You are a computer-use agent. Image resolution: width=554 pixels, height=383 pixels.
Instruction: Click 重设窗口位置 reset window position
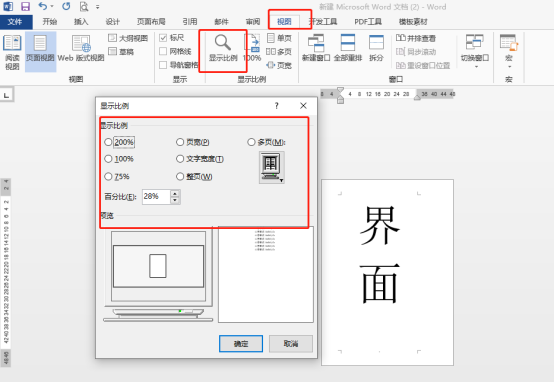[x=423, y=65]
